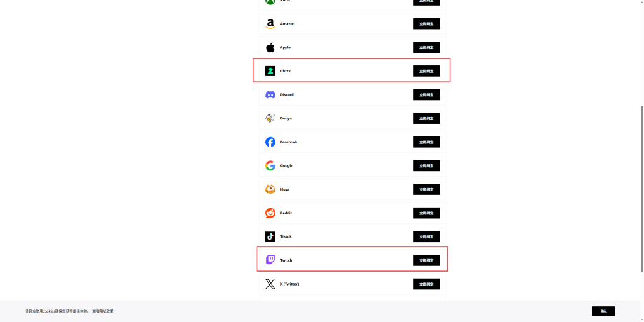Click the Huya logo icon
The image size is (644, 322).
(270, 189)
